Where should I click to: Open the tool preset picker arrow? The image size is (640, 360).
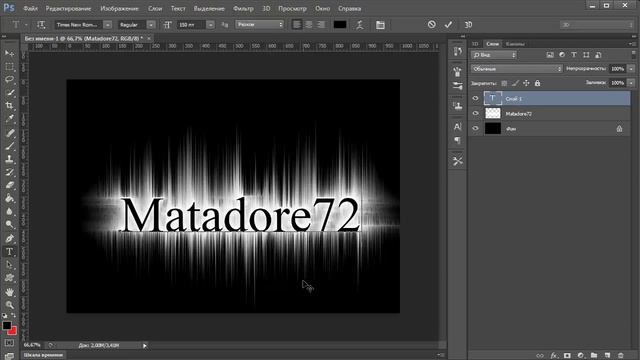tap(26, 25)
